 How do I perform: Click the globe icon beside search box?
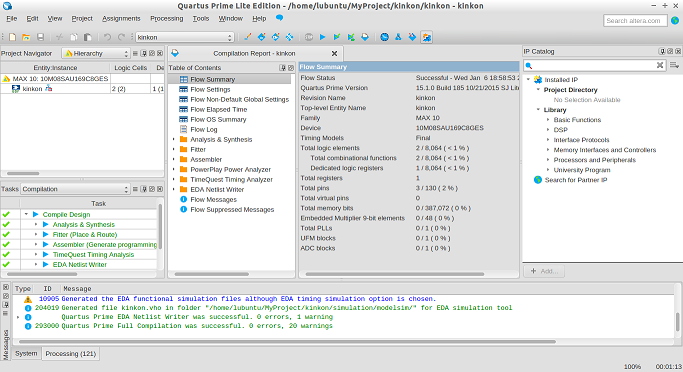point(675,20)
